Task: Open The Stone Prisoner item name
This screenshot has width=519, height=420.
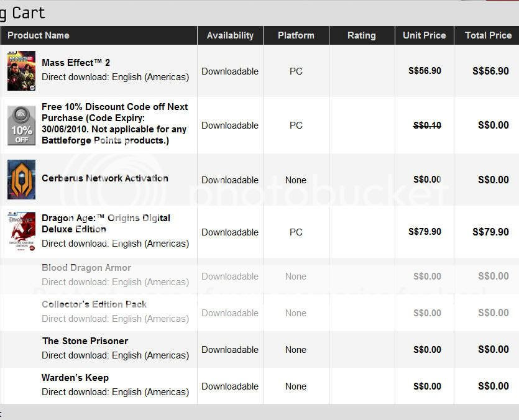Action: 85,341
